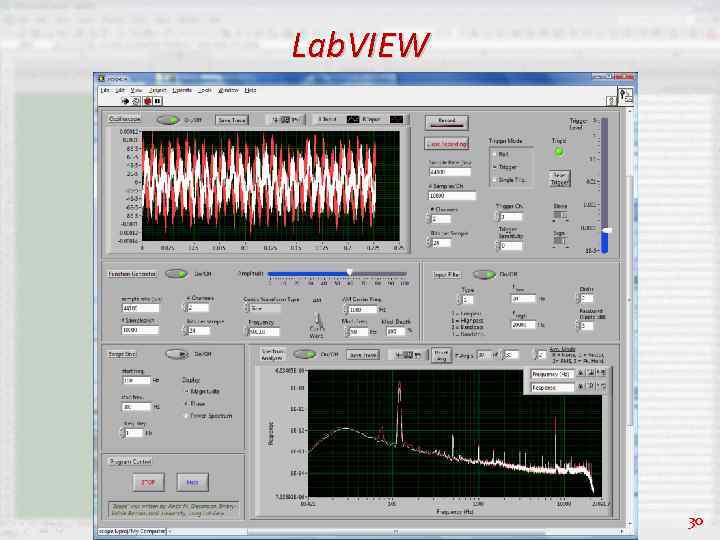This screenshot has width=720, height=540.
Task: Click the window's horizontal scrollbar
Action: 396,531
